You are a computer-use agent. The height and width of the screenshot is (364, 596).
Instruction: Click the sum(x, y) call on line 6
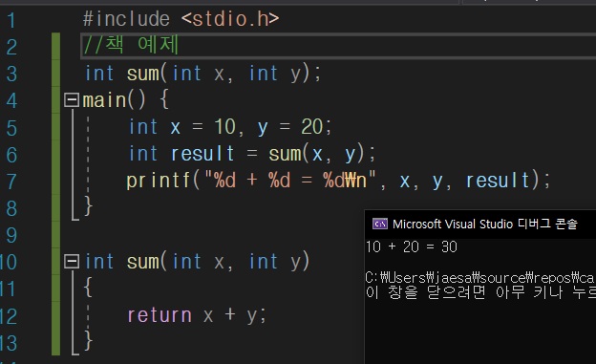click(317, 154)
